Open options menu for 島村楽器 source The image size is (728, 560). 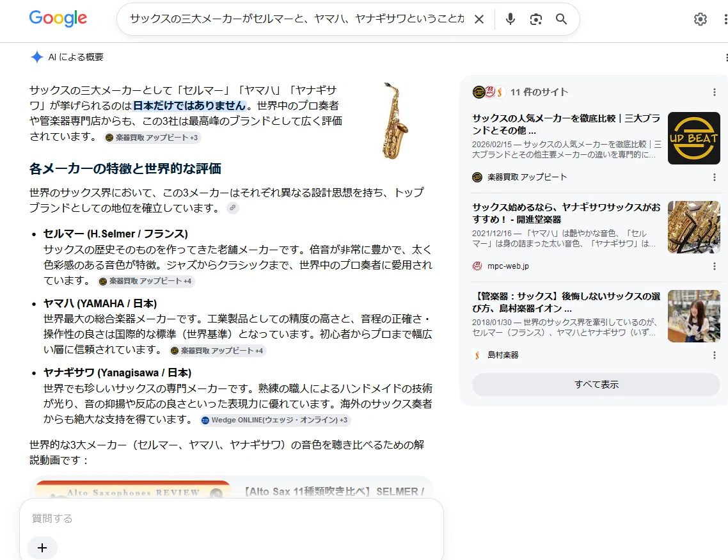pyautogui.click(x=714, y=355)
